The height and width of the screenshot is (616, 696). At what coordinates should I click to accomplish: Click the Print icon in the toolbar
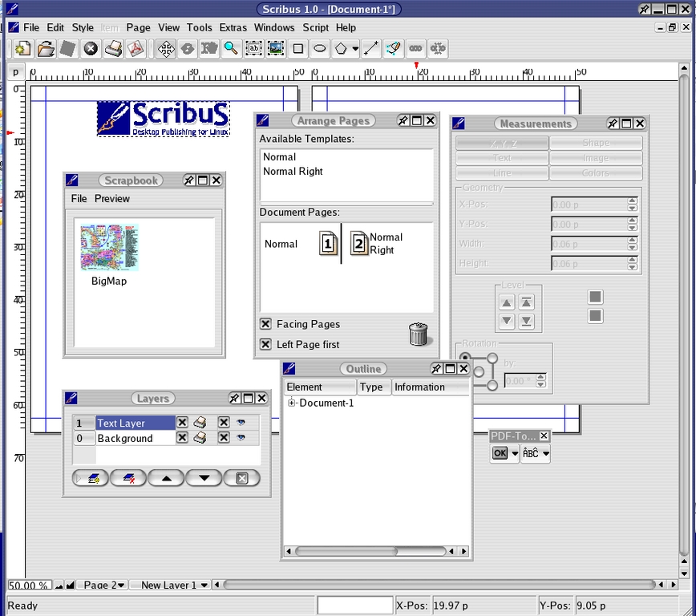(x=114, y=49)
